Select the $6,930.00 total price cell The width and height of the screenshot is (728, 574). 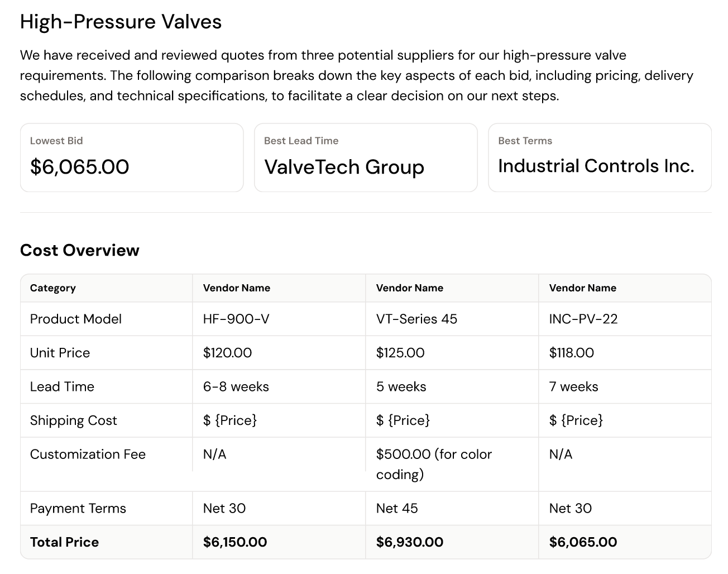410,542
